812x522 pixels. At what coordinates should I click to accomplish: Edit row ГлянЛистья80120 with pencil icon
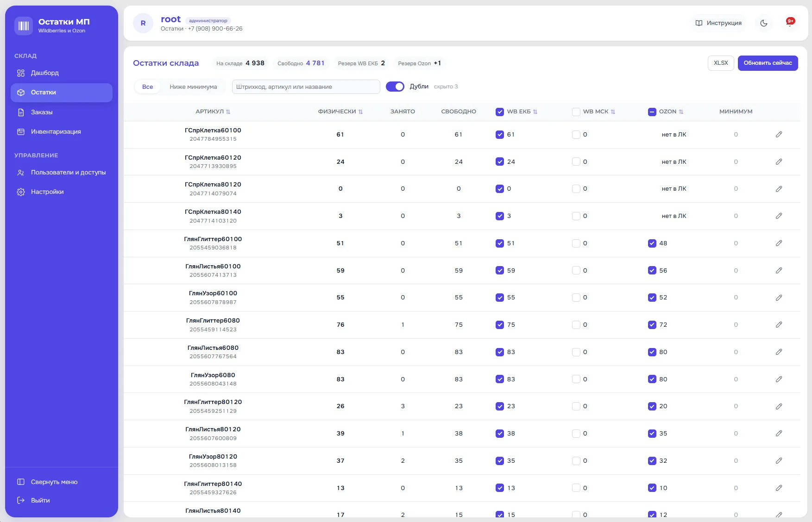pyautogui.click(x=779, y=434)
